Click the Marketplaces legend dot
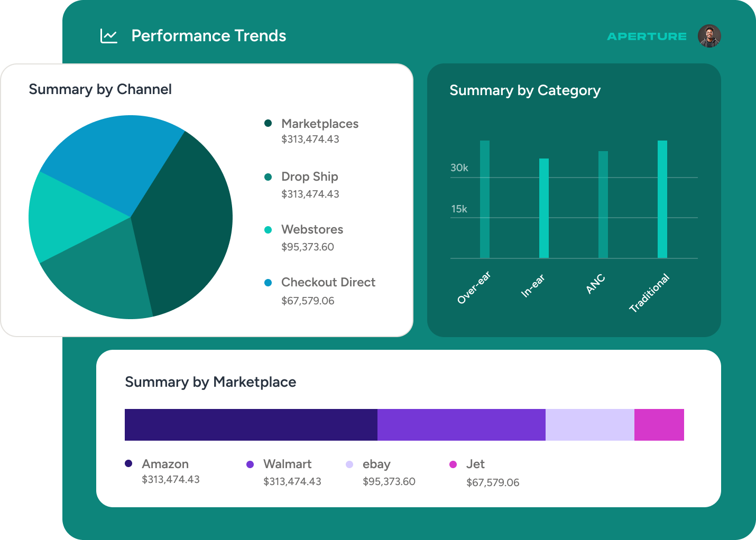 tap(268, 123)
